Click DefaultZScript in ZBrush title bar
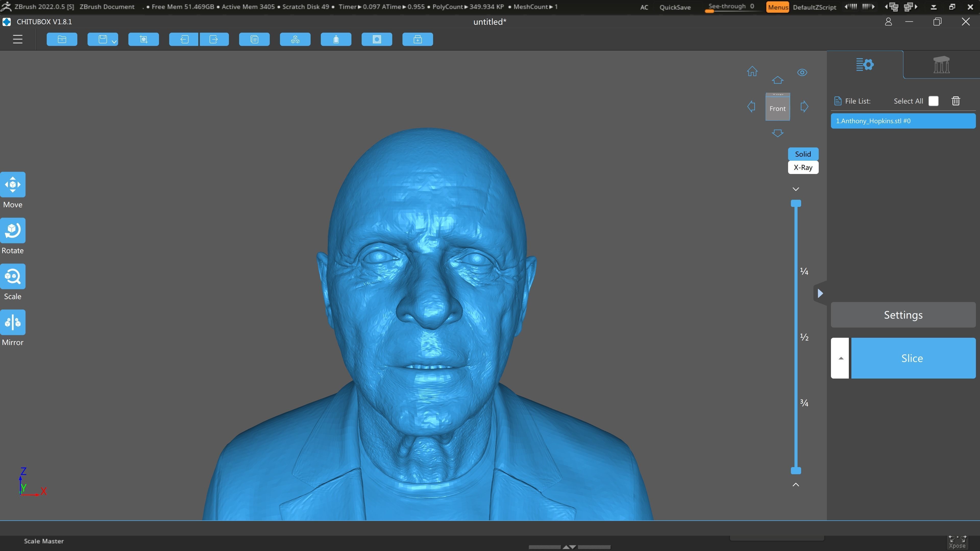980x551 pixels. (x=815, y=7)
